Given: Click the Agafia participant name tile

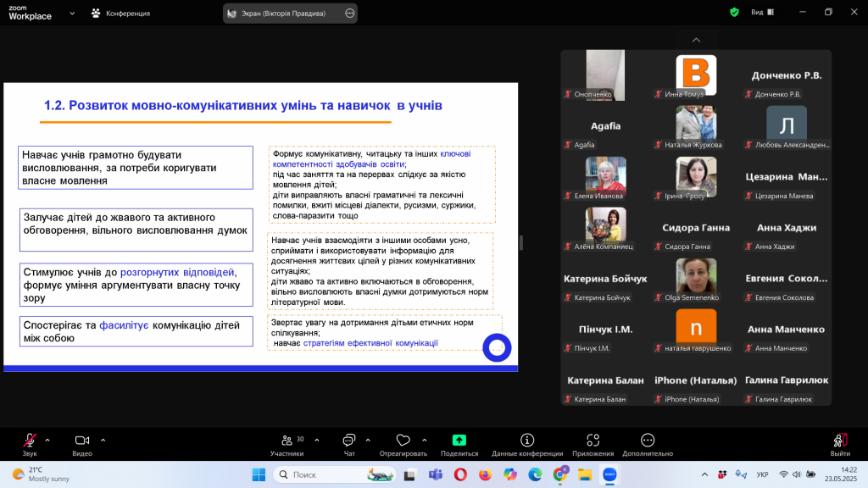Looking at the screenshot, I should pyautogui.click(x=605, y=126).
